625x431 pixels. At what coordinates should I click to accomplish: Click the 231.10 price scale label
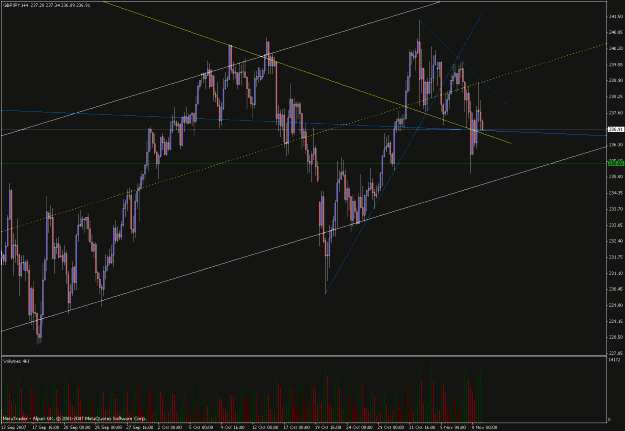coord(616,273)
